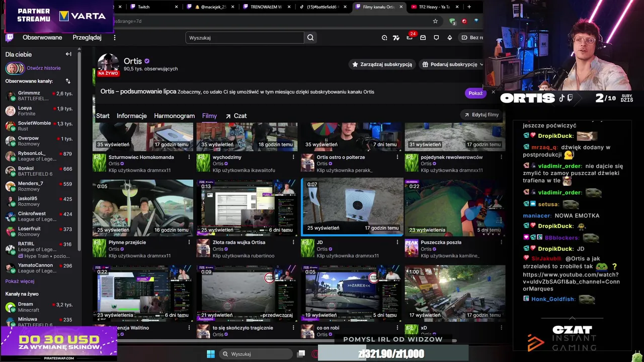Open options for wychodzimy clip
This screenshot has width=644, height=362.
[293, 157]
